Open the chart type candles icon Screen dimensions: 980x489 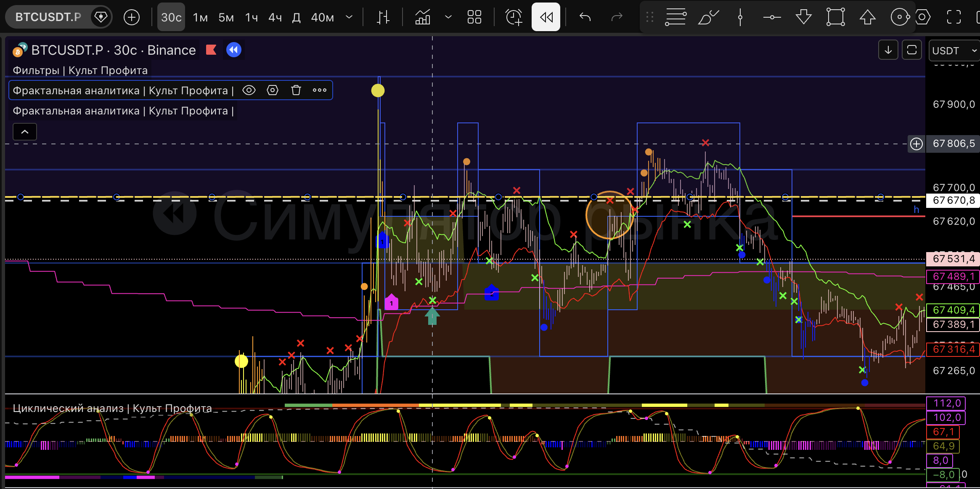[383, 17]
